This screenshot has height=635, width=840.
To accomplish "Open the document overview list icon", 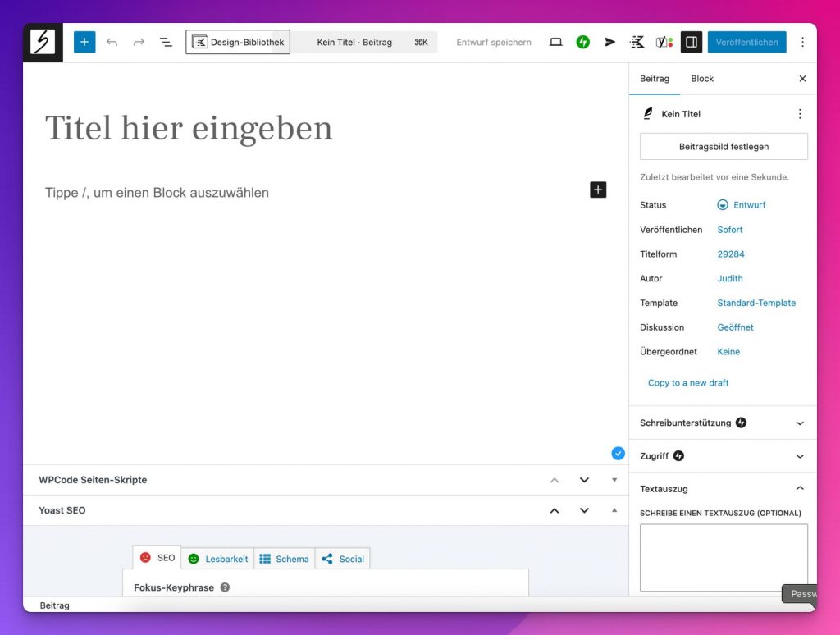I will (x=166, y=42).
